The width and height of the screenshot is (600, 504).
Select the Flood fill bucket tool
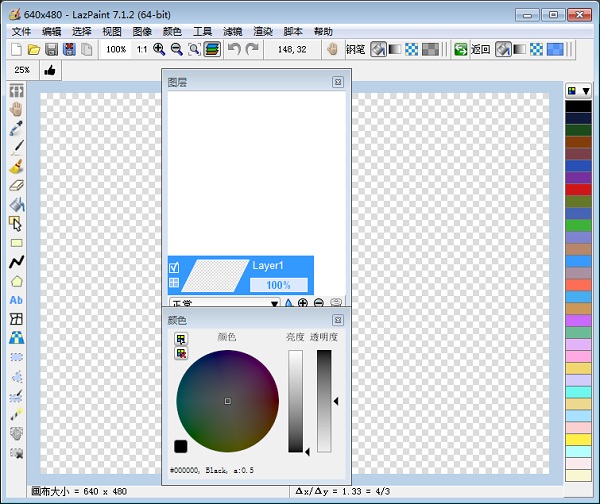pyautogui.click(x=16, y=204)
